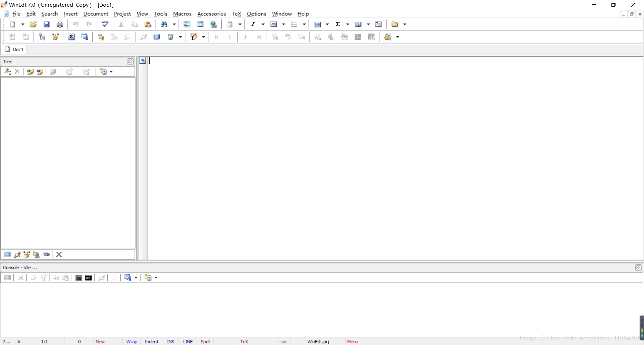The height and width of the screenshot is (345, 644).
Task: Click the Tree panel delete X icon
Action: coord(17,71)
